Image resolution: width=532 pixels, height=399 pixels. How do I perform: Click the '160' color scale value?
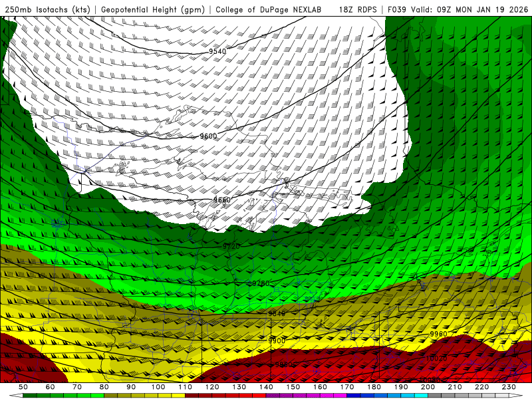pyautogui.click(x=320, y=387)
